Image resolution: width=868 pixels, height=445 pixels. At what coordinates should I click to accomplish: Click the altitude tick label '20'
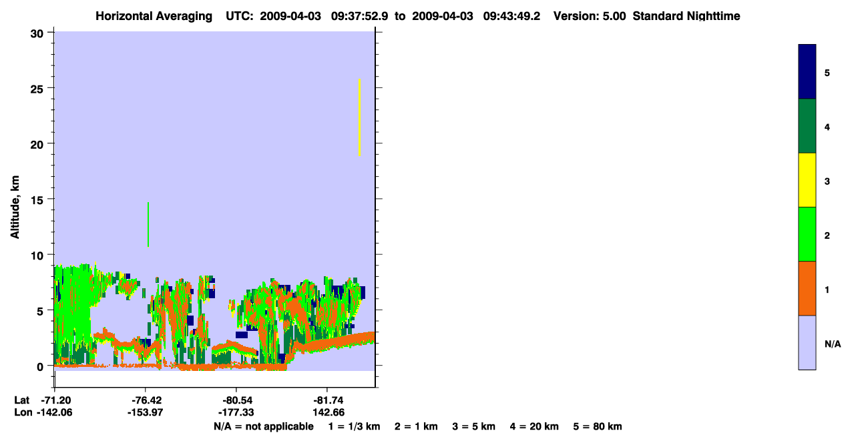click(38, 143)
